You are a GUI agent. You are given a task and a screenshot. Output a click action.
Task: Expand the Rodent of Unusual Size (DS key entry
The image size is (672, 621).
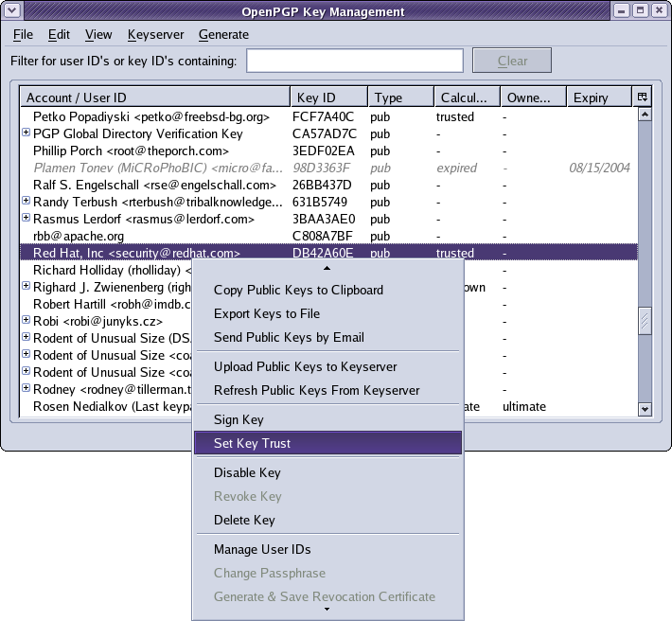point(27,337)
